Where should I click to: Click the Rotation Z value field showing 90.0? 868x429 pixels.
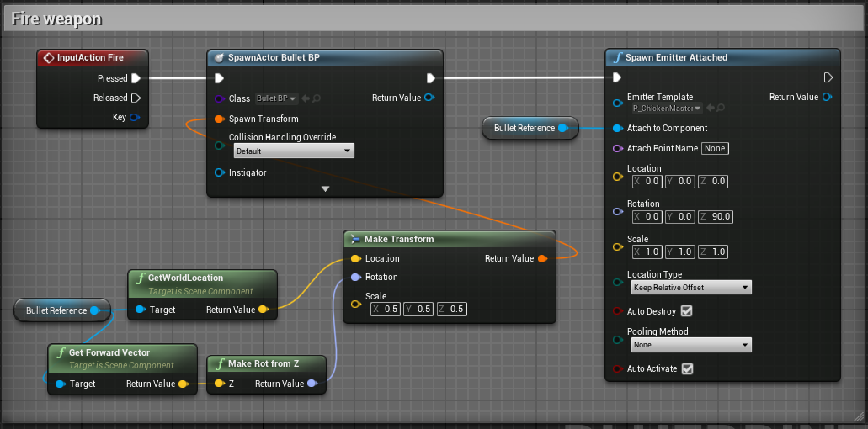pos(720,216)
